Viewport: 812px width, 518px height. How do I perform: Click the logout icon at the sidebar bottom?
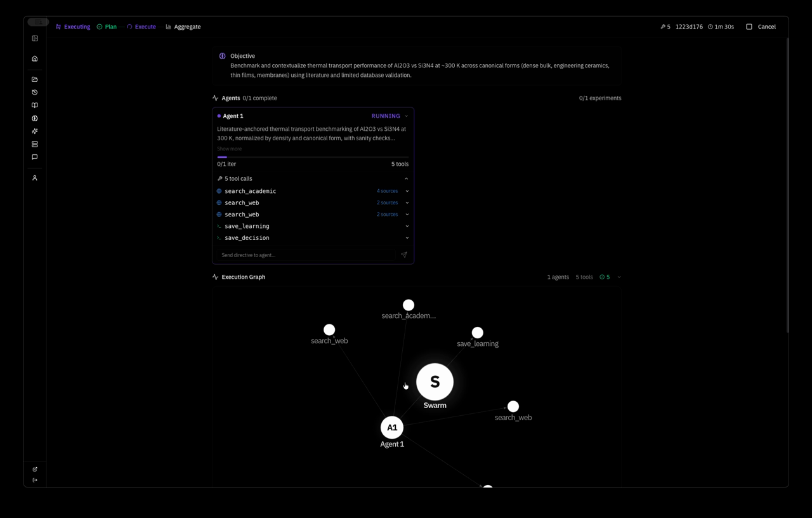point(35,480)
